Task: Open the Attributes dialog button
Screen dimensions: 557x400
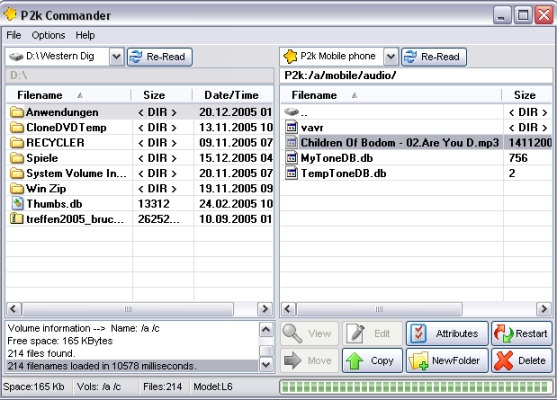Action: [447, 334]
